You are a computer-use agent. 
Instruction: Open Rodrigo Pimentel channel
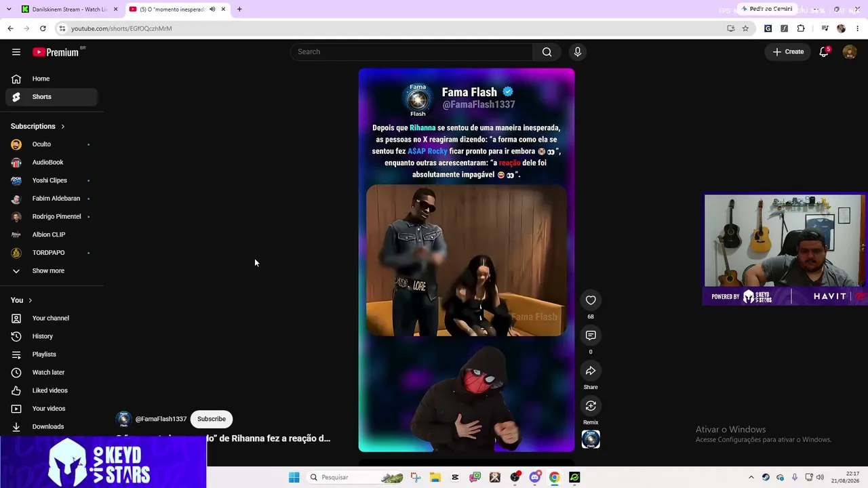pos(52,217)
